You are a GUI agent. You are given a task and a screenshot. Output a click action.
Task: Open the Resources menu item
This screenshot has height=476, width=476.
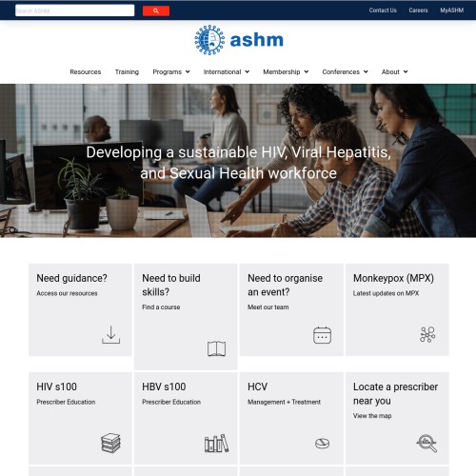click(86, 71)
